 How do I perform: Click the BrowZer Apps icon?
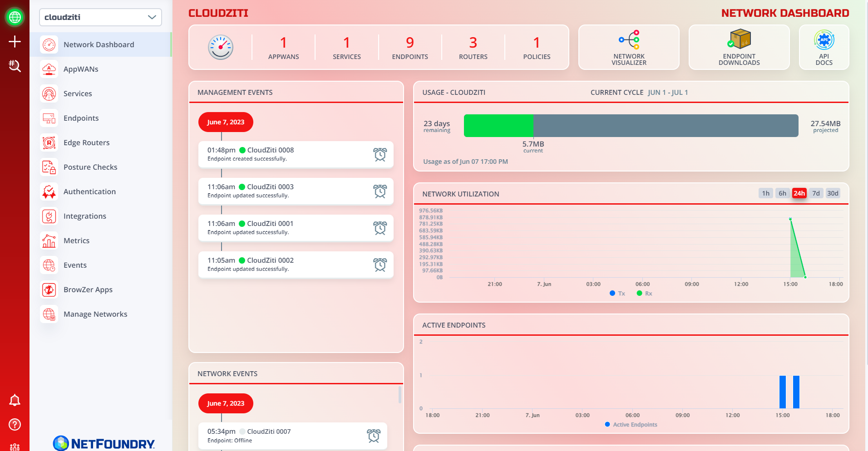(49, 289)
